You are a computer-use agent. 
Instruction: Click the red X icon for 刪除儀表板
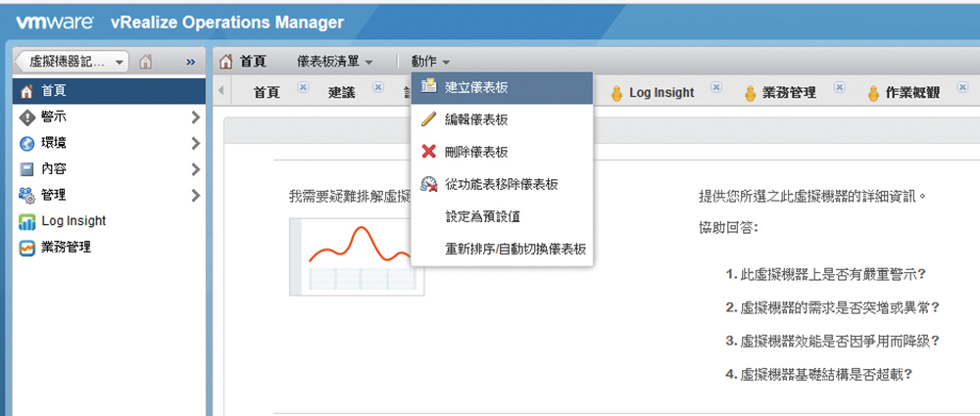[x=428, y=152]
